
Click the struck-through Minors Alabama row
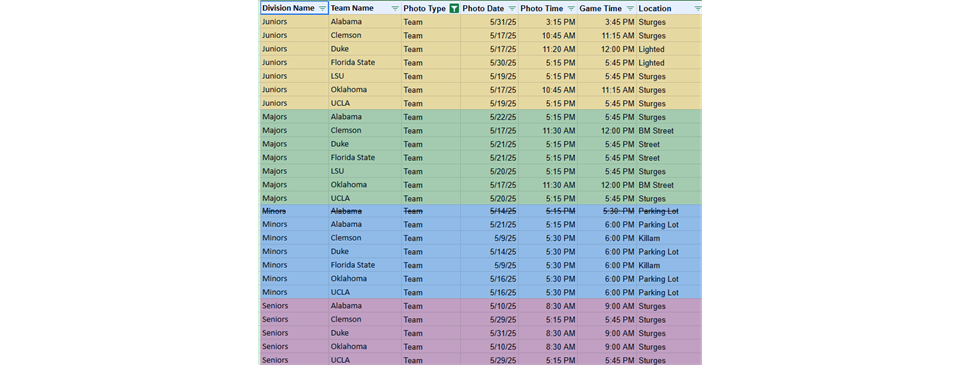(x=481, y=211)
